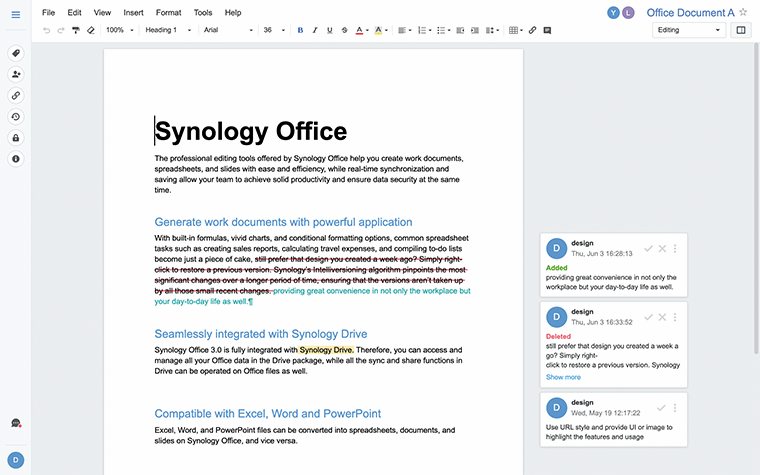Viewport: 760px width, 475px height.
Task: Accept the Deleted suggestion checkmark
Action: click(648, 317)
